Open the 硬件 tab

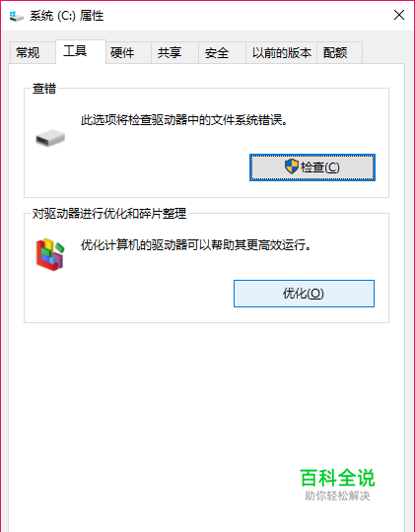click(122, 52)
